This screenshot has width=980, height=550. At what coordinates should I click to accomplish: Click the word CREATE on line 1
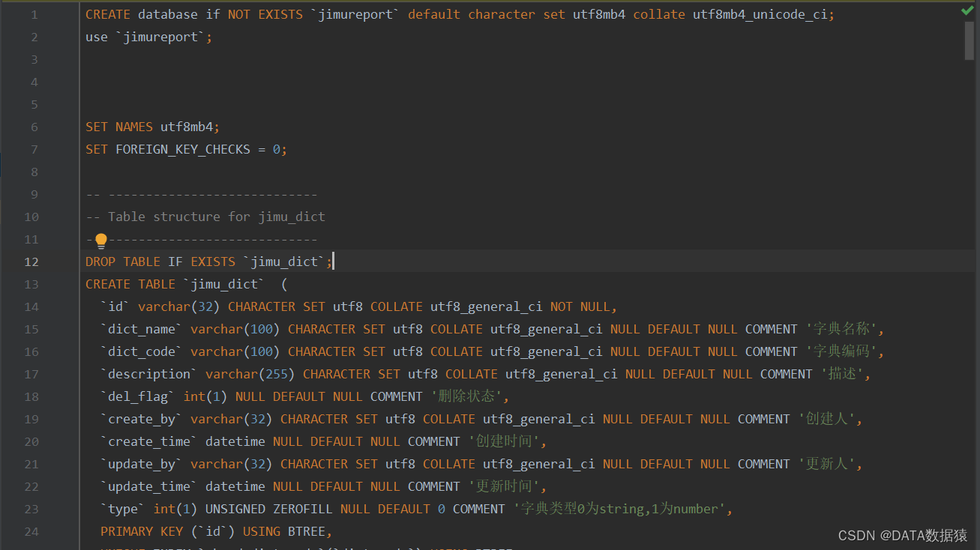tap(108, 14)
